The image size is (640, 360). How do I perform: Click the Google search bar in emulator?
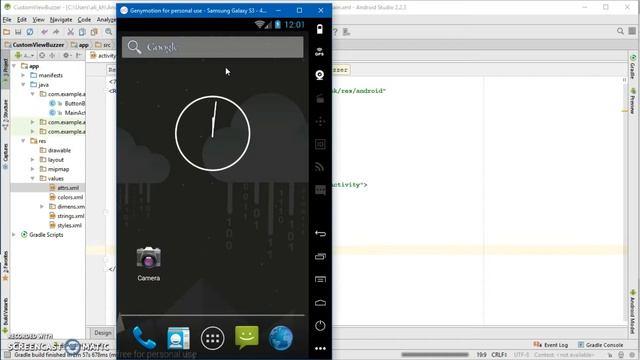coord(213,47)
